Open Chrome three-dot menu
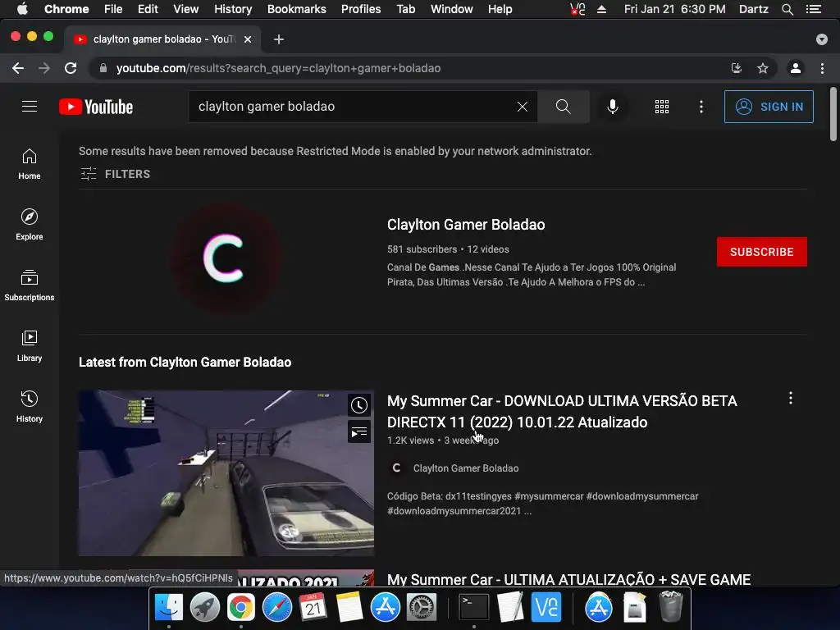 click(x=822, y=68)
